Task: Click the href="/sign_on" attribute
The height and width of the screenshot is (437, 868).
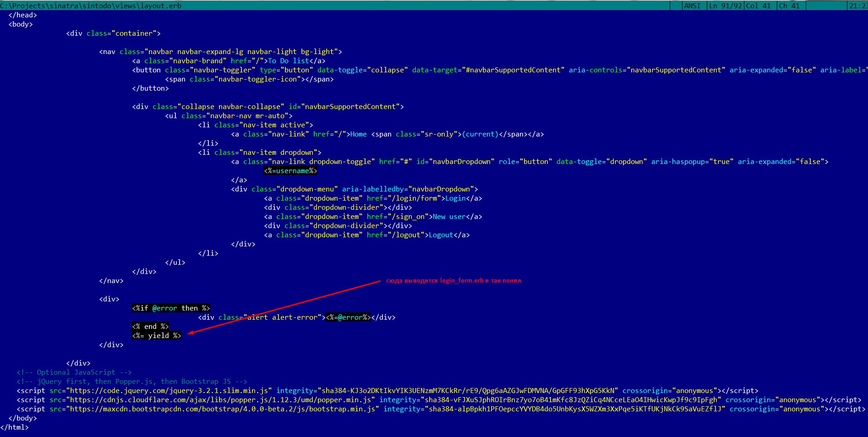Action: [398, 217]
